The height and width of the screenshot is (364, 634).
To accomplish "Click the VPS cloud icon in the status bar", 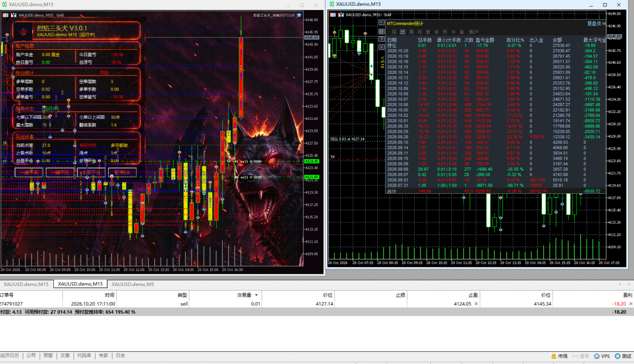I will pyautogui.click(x=601, y=356).
